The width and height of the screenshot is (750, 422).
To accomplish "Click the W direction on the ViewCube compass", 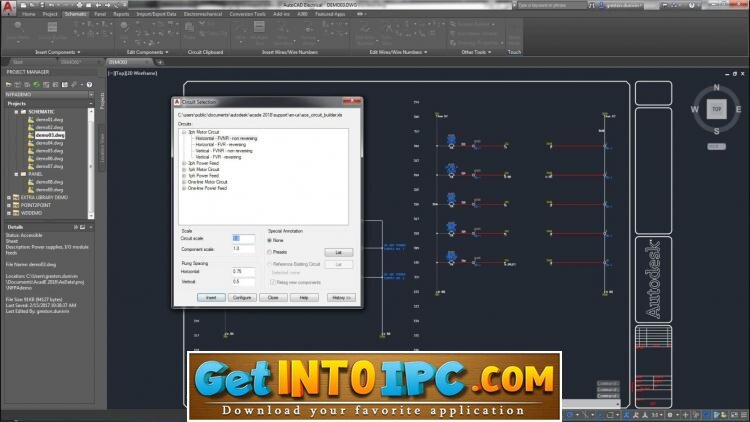I will (695, 109).
